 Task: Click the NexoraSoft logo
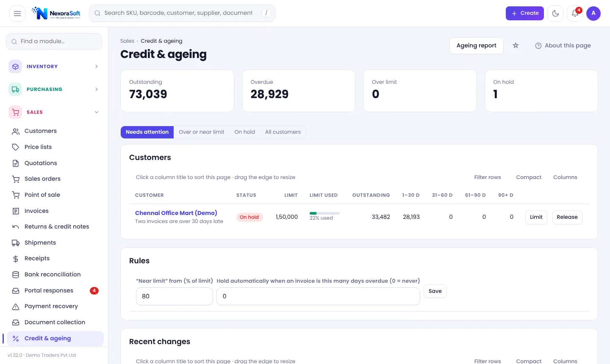[x=56, y=14]
